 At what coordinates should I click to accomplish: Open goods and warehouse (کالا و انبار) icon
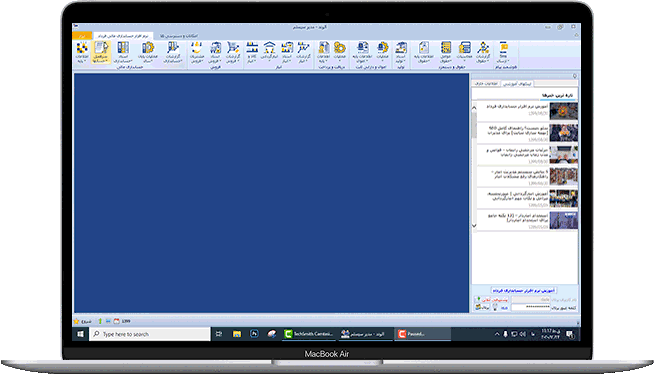[x=252, y=52]
